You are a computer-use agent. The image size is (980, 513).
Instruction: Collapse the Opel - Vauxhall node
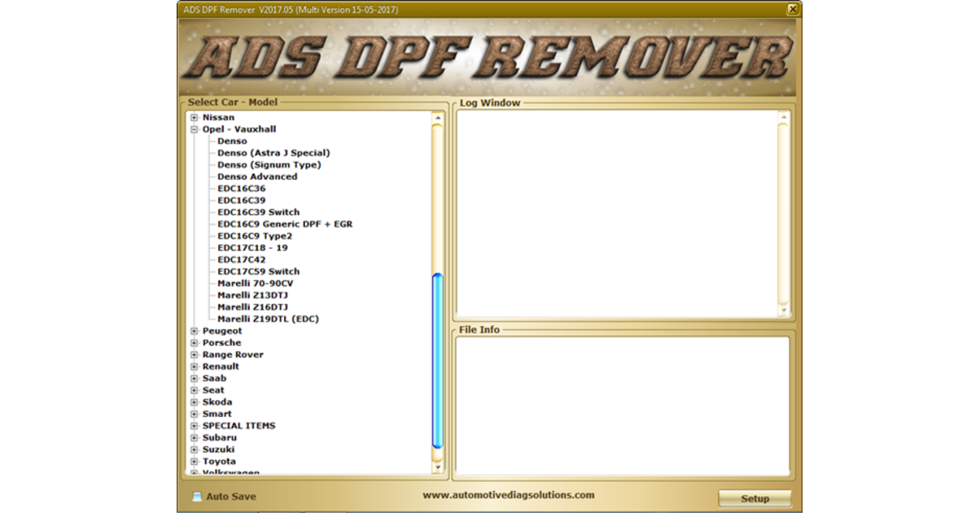click(x=193, y=129)
